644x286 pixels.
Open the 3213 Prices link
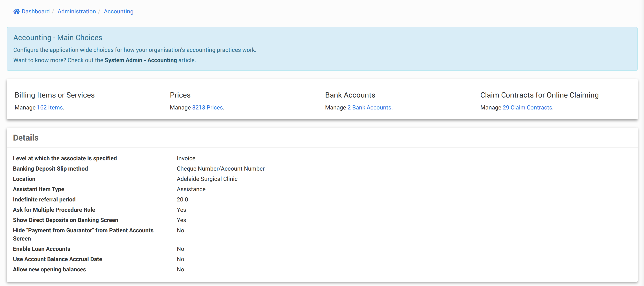tap(207, 108)
